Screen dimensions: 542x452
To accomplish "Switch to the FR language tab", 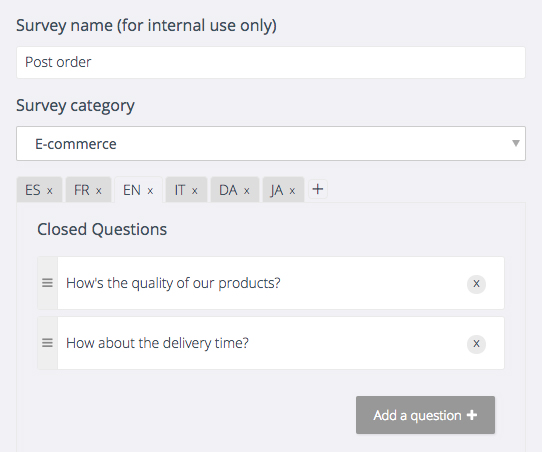I will click(82, 190).
